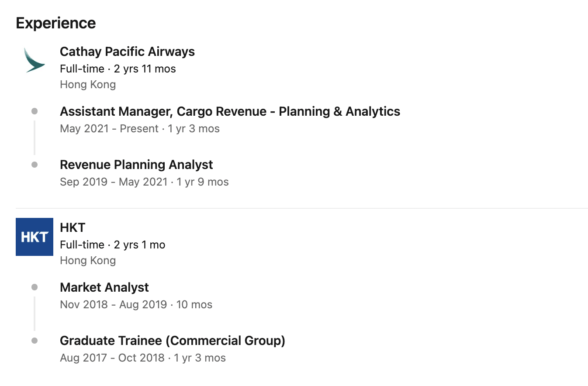
Task: Click the Experience section heading
Action: click(x=56, y=23)
